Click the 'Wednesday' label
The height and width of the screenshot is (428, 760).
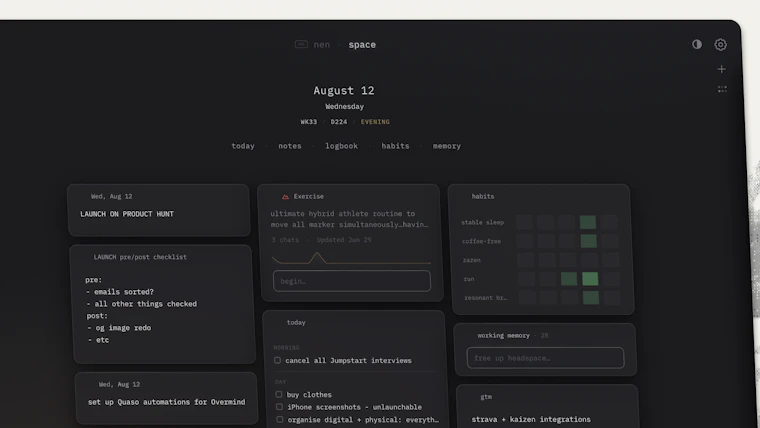pos(345,107)
